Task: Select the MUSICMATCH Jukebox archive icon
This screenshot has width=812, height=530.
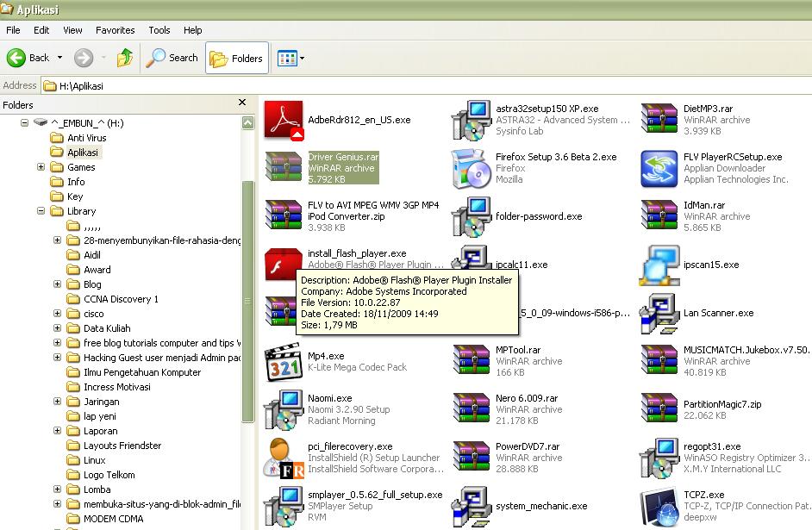Action: tap(659, 361)
